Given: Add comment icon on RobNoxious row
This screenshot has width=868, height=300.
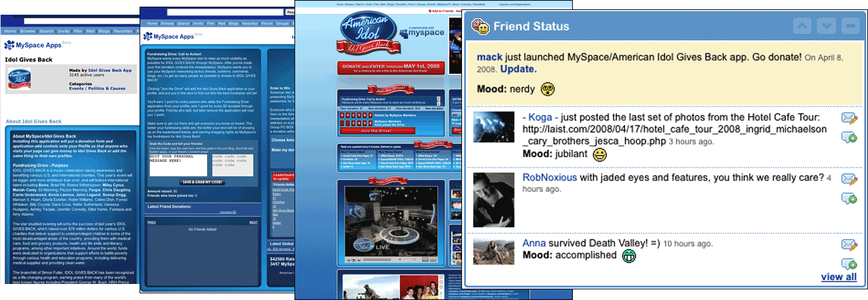Looking at the screenshot, I should click(x=849, y=197).
